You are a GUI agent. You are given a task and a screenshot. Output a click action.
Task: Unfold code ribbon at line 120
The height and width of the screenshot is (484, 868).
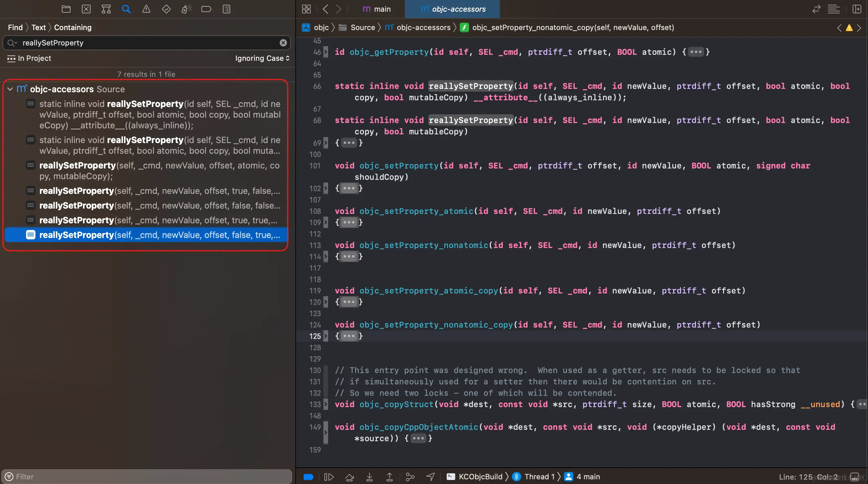pyautogui.click(x=325, y=302)
